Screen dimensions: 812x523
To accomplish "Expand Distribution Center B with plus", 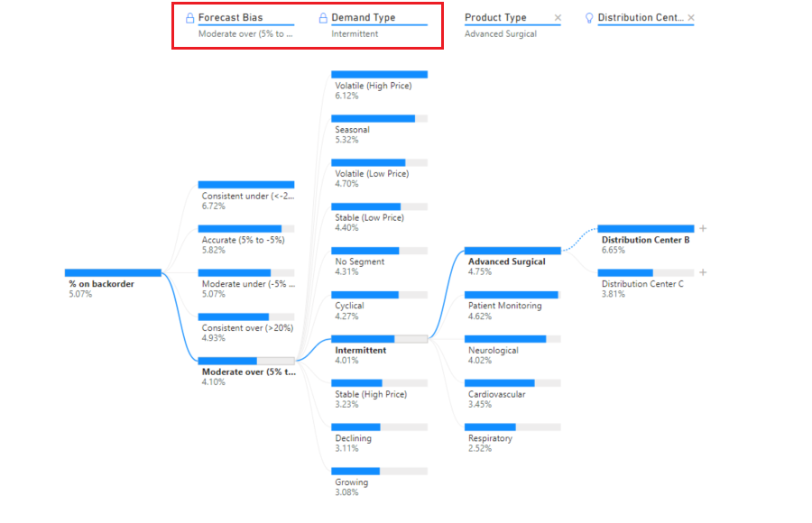I will point(703,228).
